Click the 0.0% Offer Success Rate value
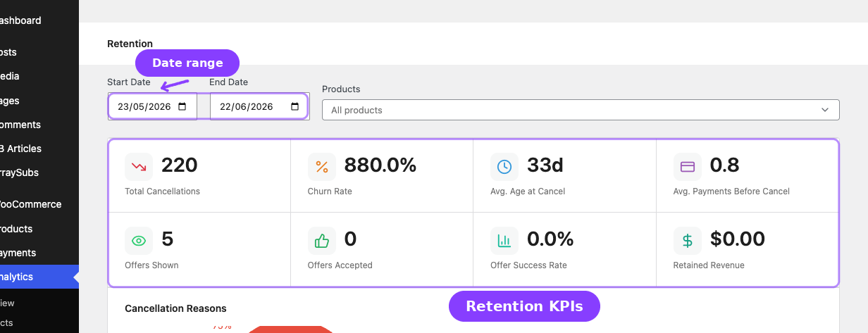This screenshot has height=333, width=868. 550,239
